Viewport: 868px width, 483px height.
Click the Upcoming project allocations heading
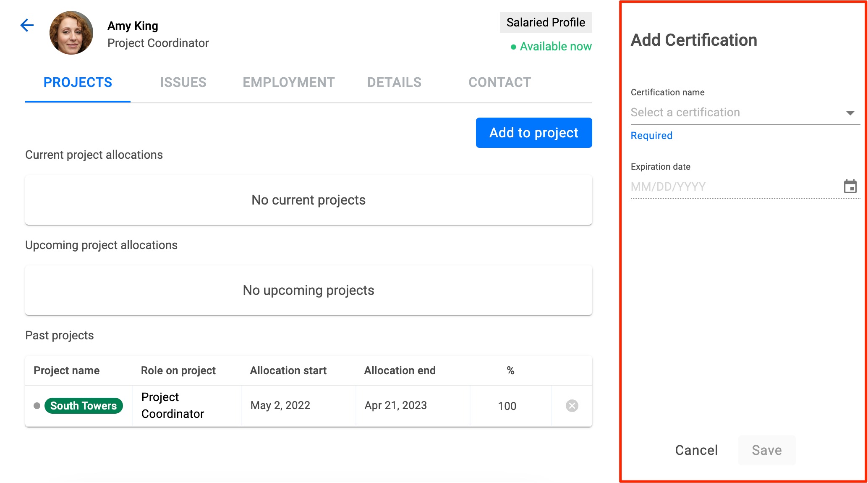[x=101, y=245]
